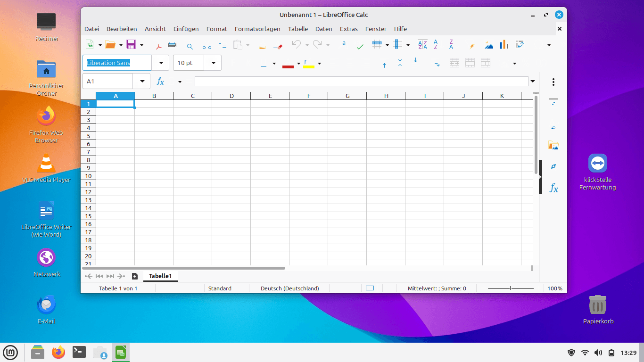Collapse the sidebar with its edge handle

(x=540, y=177)
